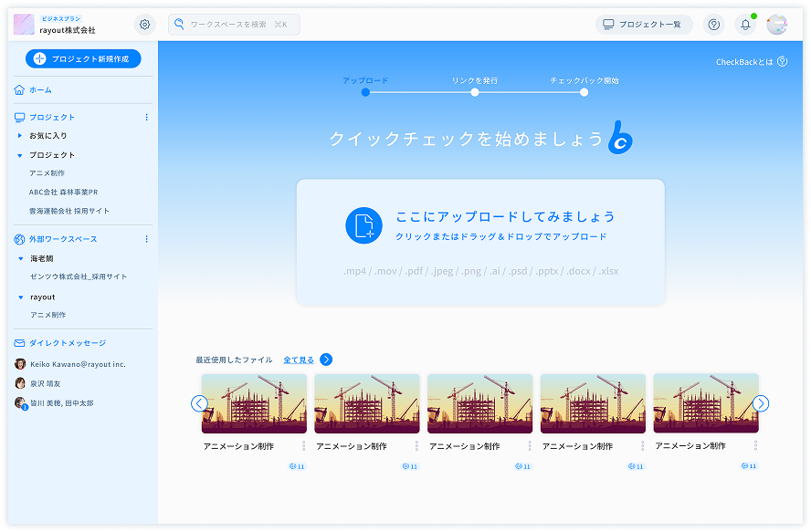This screenshot has width=811, height=532.
Task: Collapse the rayout workspace node
Action: 21,297
